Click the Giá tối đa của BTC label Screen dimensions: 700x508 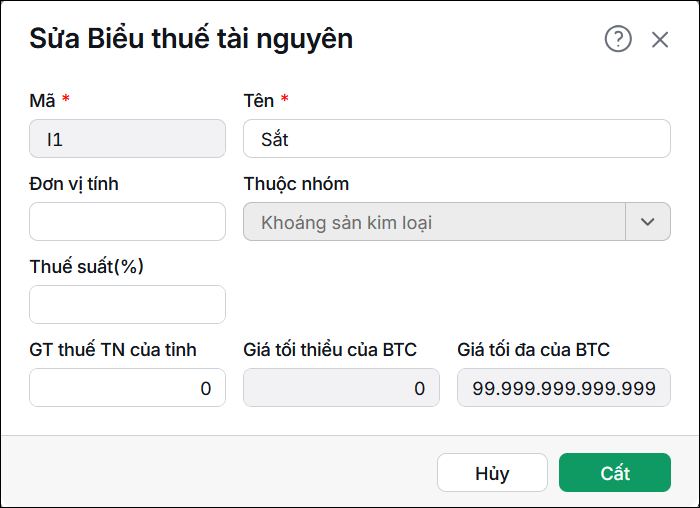click(x=533, y=350)
